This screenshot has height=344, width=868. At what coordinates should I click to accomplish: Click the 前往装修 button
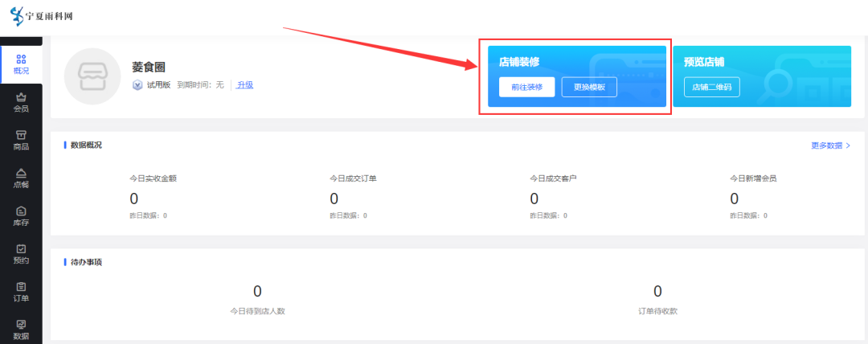(526, 87)
